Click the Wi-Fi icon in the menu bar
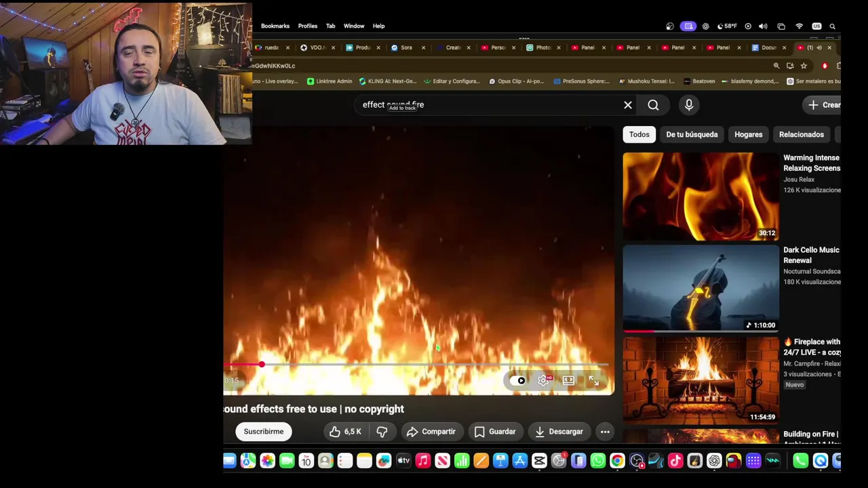The width and height of the screenshot is (868, 488). (799, 26)
